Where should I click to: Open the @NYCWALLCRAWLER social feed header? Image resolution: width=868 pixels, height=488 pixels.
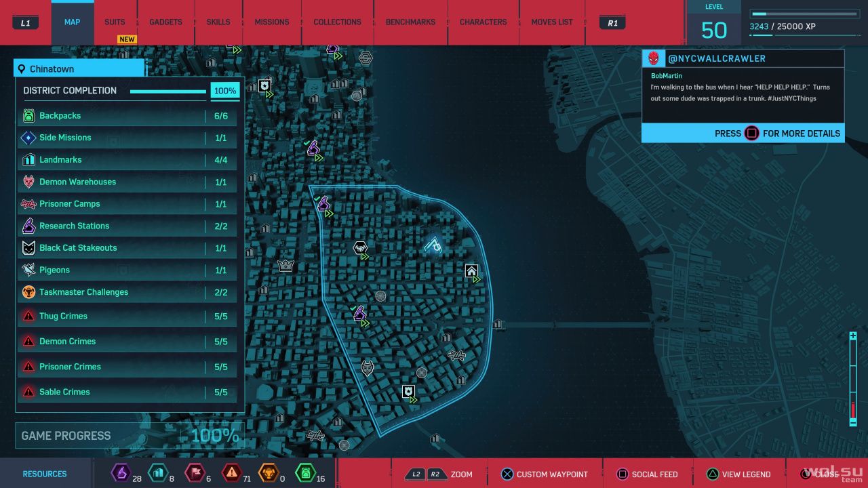coord(743,58)
